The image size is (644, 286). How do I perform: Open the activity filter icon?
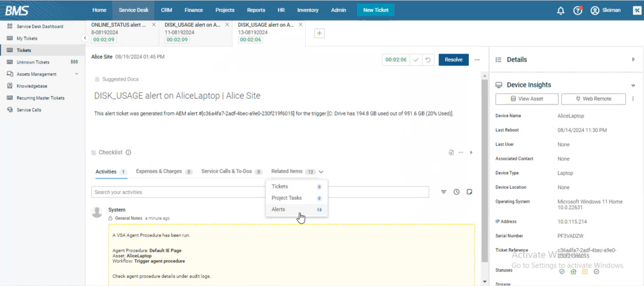click(x=444, y=192)
